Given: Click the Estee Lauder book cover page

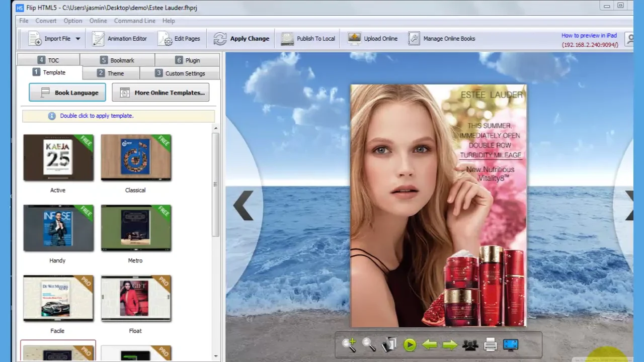Looking at the screenshot, I should click(x=439, y=206).
